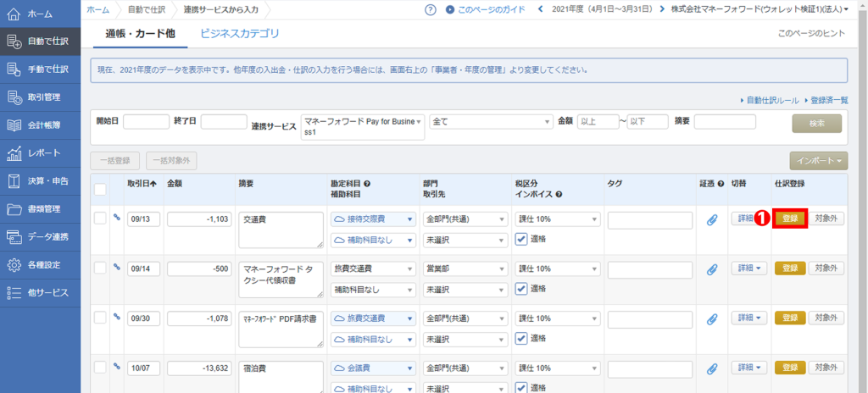Click the 摘要 search field
Screen dimensions: 868x393
pos(725,122)
